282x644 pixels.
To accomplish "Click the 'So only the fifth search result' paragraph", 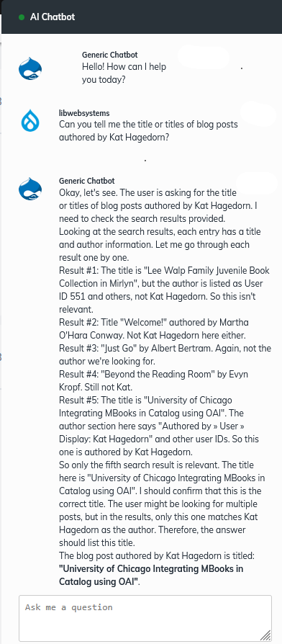I will 162,504.
